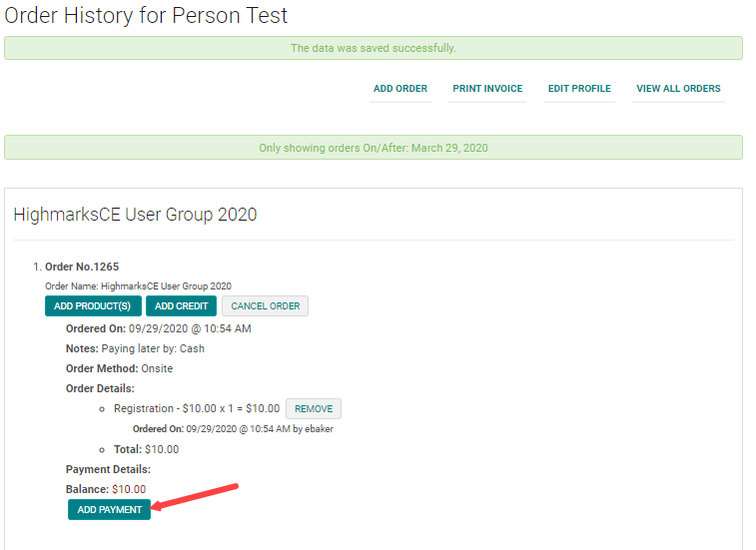
Task: Click the Notes: Paying later by Cash text
Action: pyautogui.click(x=135, y=349)
